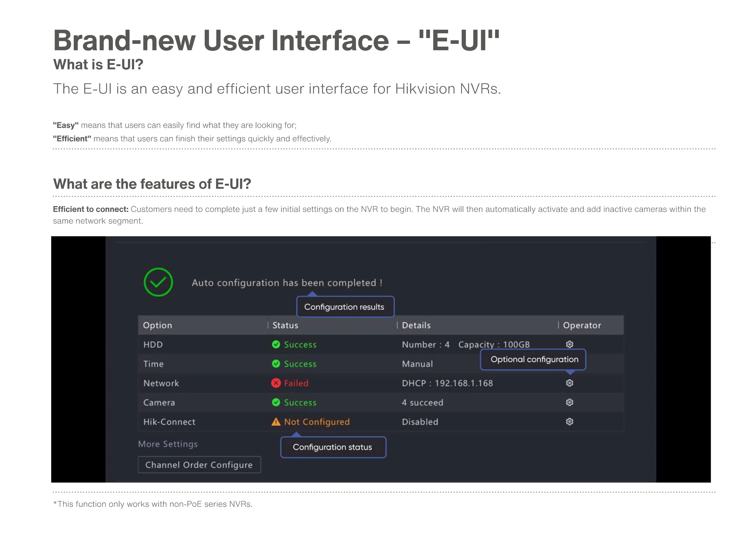Click the Disabled details cell
Image resolution: width=756 pixels, height=535 pixels.
point(420,422)
